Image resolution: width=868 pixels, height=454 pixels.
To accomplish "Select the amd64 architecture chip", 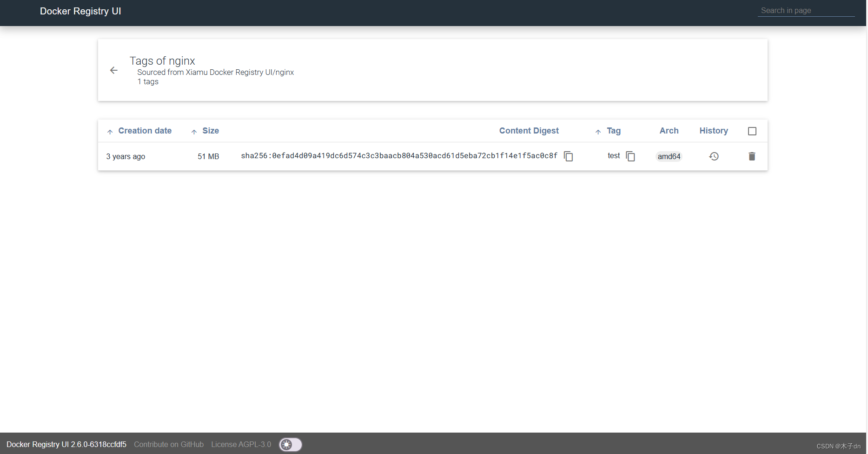I will click(x=669, y=156).
